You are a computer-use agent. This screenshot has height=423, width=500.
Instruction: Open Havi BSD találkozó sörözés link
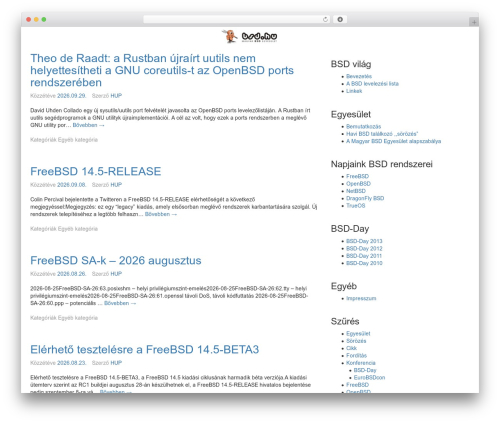tap(382, 134)
